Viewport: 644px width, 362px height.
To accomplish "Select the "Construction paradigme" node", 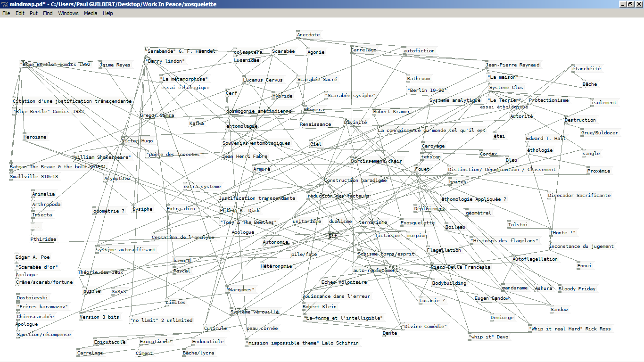I will pos(355,180).
